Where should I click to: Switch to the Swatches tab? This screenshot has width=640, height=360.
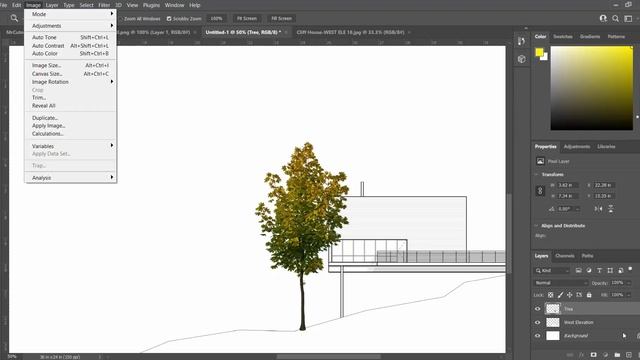tap(562, 37)
